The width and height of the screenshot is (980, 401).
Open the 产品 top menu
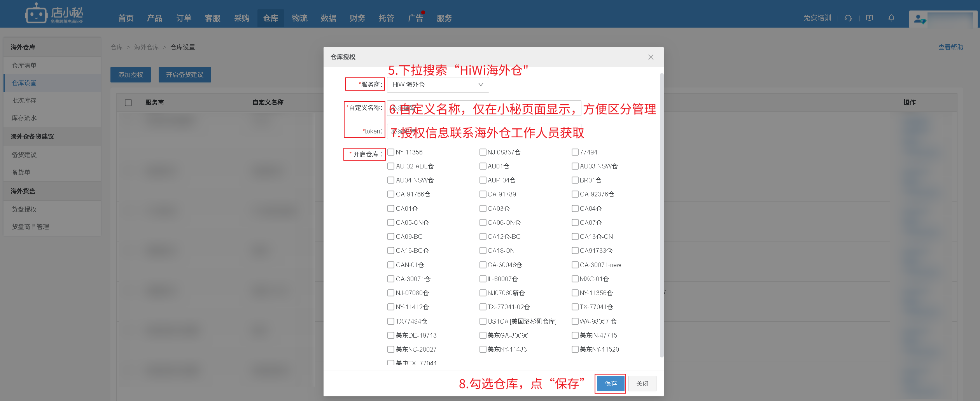[x=154, y=18]
